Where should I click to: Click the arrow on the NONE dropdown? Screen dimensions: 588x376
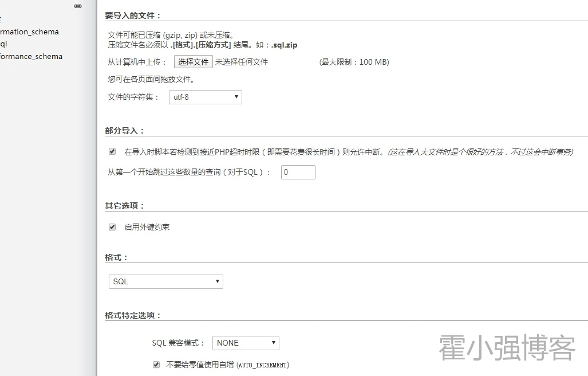click(x=273, y=343)
